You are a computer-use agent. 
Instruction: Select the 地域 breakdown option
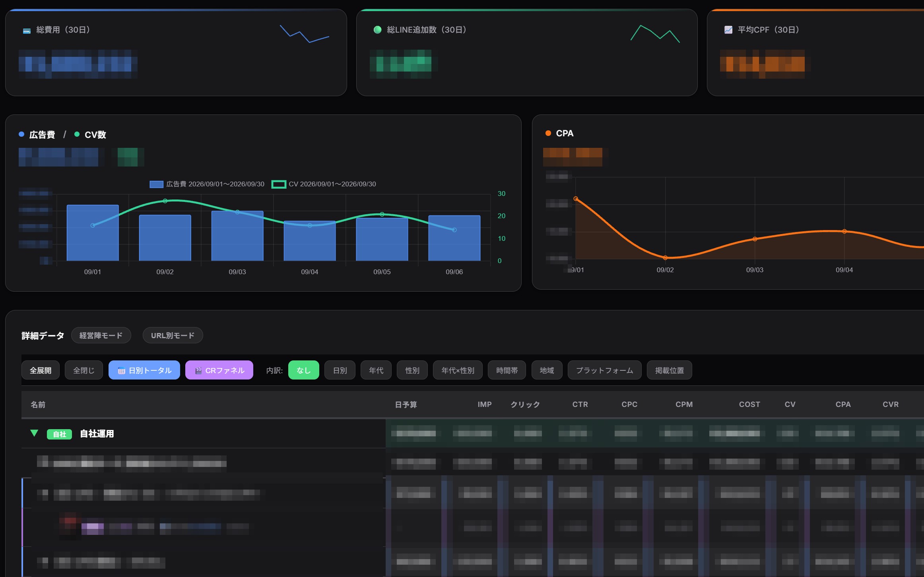pyautogui.click(x=547, y=370)
